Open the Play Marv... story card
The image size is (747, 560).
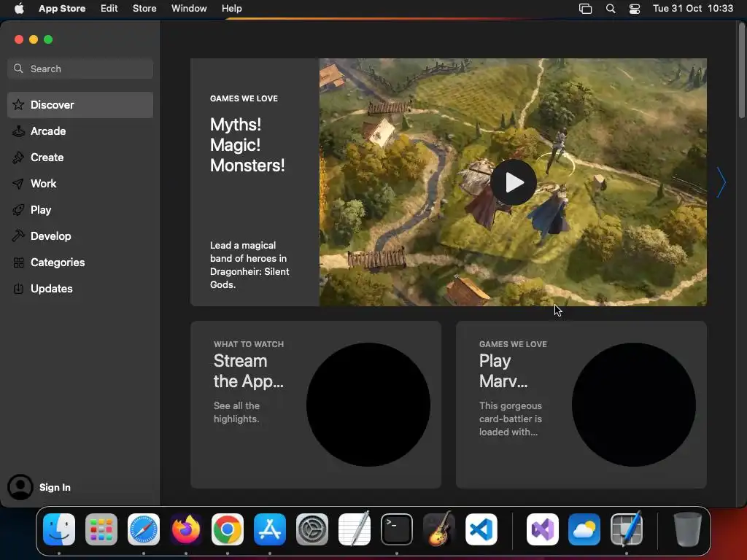tap(581, 404)
